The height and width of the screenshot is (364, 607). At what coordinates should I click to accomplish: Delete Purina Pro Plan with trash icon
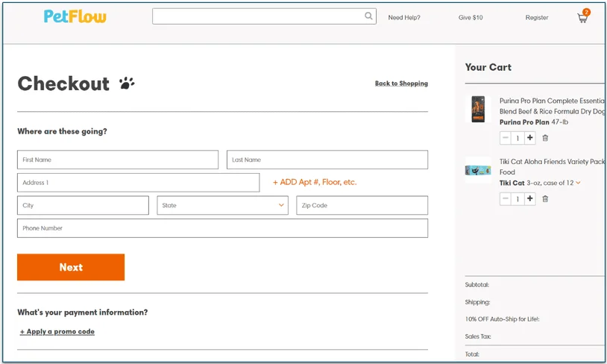545,138
